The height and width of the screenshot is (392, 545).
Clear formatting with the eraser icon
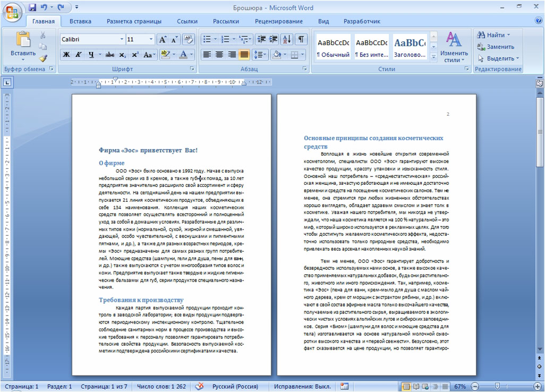coord(188,39)
